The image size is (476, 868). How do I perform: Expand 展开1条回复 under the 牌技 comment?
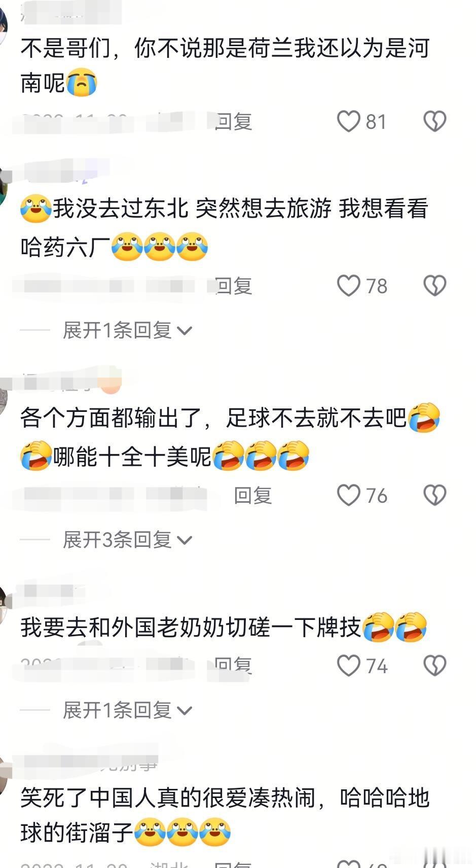coord(127,710)
